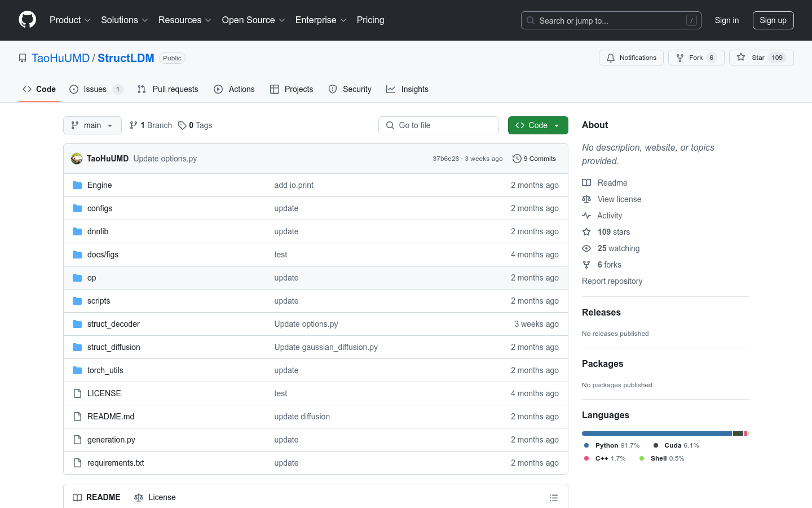Expand the Enterprise menu
The width and height of the screenshot is (812, 508).
[x=321, y=20]
